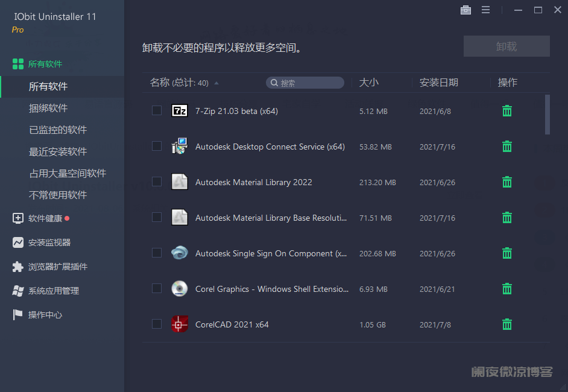Screen dimensions: 568x392
Task: Open the toolbox briefcase icon in title bar
Action: [x=465, y=10]
